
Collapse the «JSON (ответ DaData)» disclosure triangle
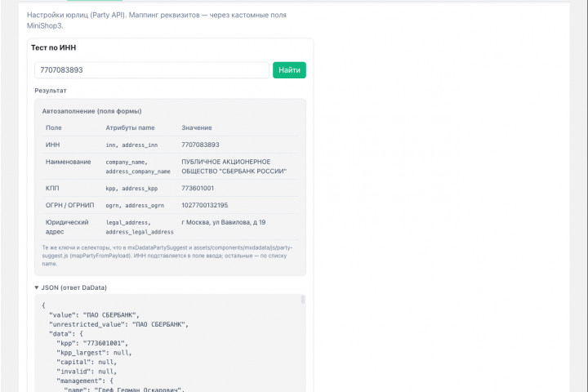click(37, 287)
